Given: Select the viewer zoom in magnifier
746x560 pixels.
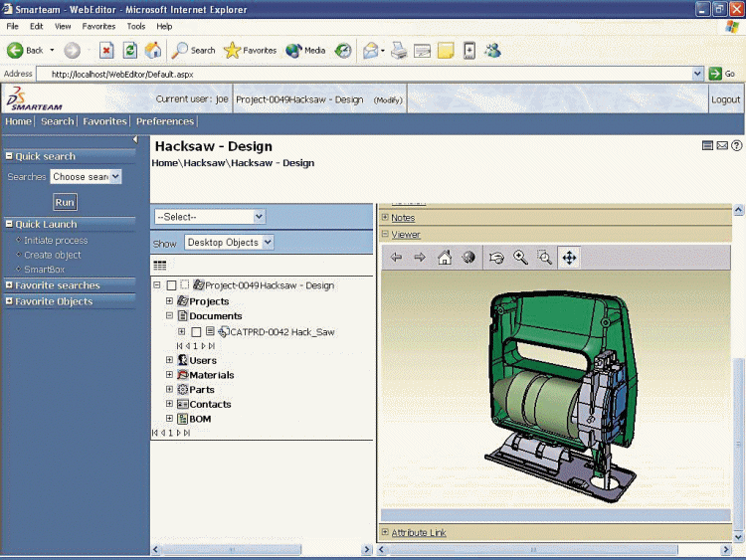Looking at the screenshot, I should 520,258.
